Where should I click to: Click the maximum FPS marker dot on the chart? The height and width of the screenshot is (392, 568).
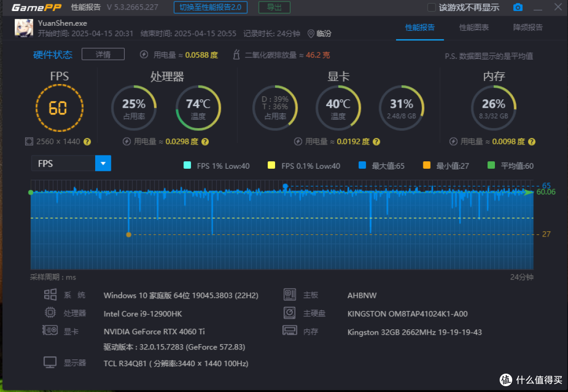[286, 186]
